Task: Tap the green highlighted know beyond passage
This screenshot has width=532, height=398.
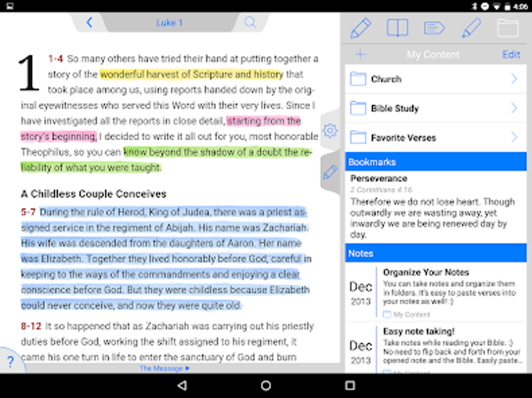Action: click(x=217, y=152)
